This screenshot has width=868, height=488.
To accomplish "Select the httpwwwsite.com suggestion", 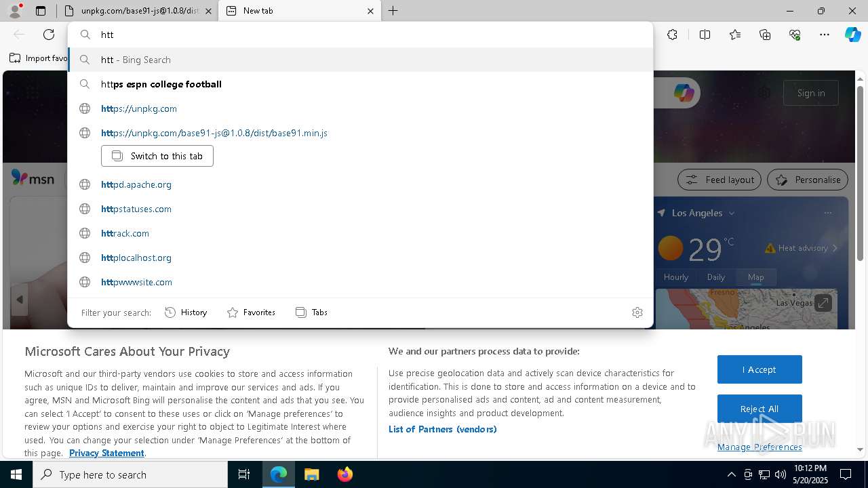I will coord(360,282).
